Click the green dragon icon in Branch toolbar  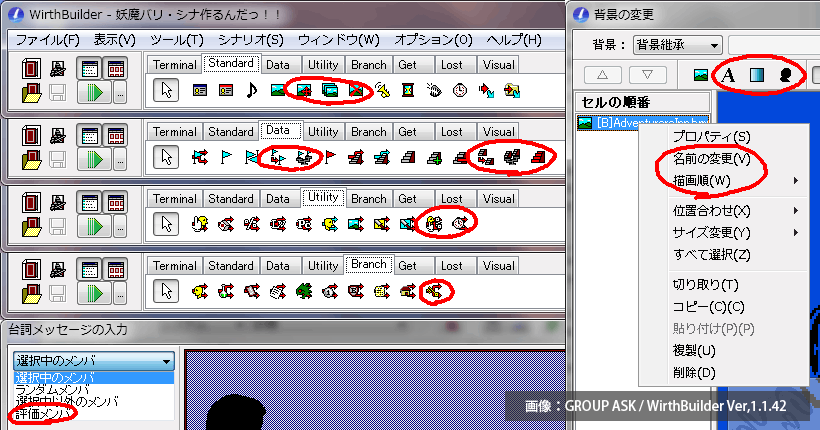(303, 291)
